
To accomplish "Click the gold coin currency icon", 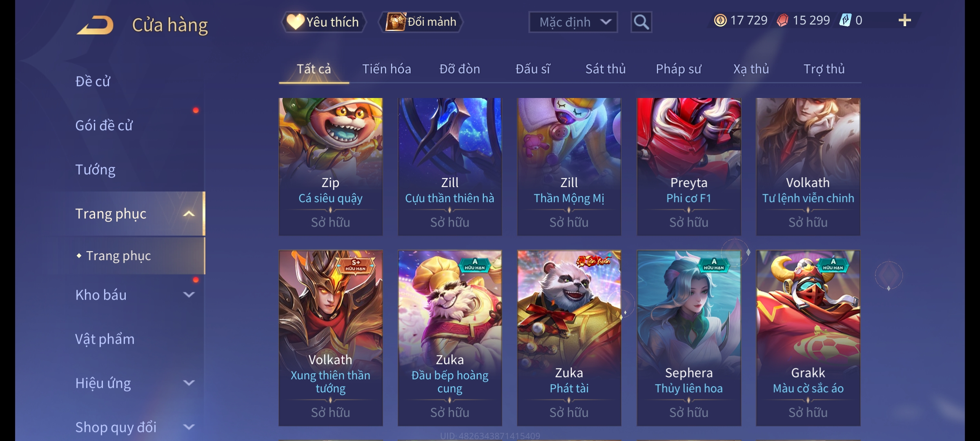I will tap(720, 20).
